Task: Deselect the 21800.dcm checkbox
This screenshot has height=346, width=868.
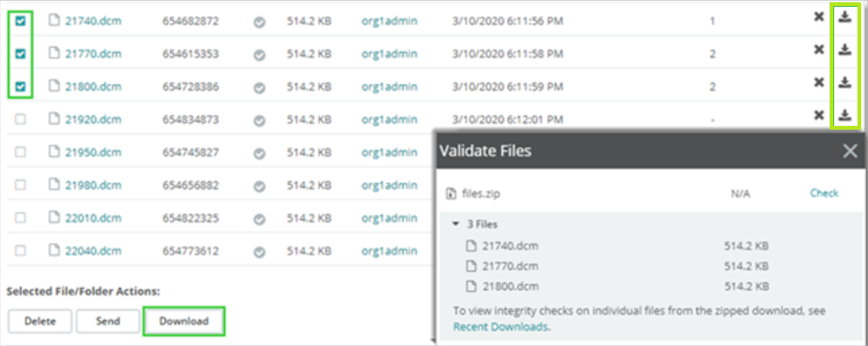Action: [x=21, y=87]
